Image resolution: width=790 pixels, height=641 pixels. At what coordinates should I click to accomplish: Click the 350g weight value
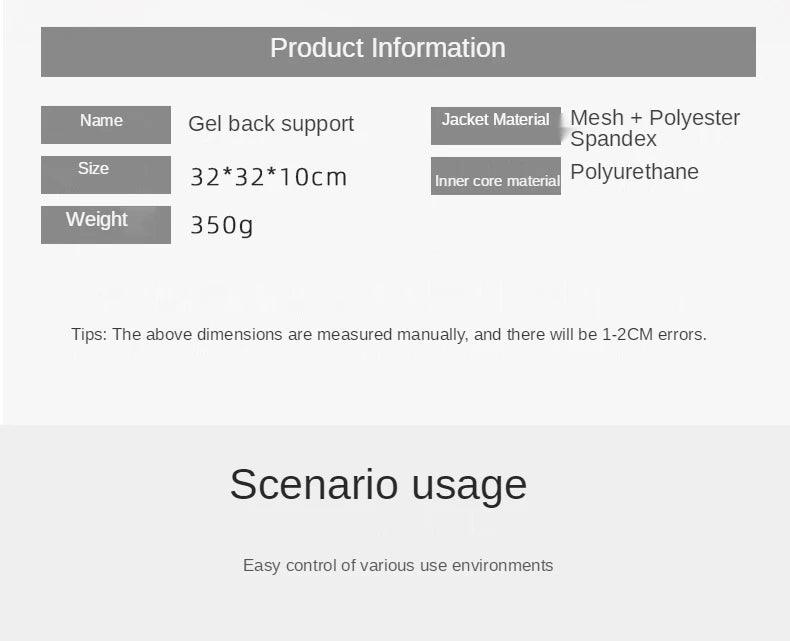coord(221,225)
